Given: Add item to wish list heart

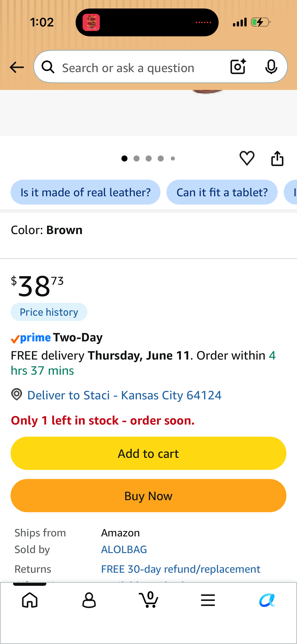Looking at the screenshot, I should click(x=247, y=158).
